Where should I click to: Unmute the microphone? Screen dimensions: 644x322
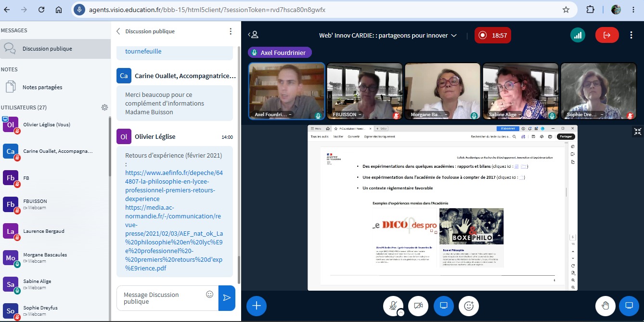(x=393, y=306)
